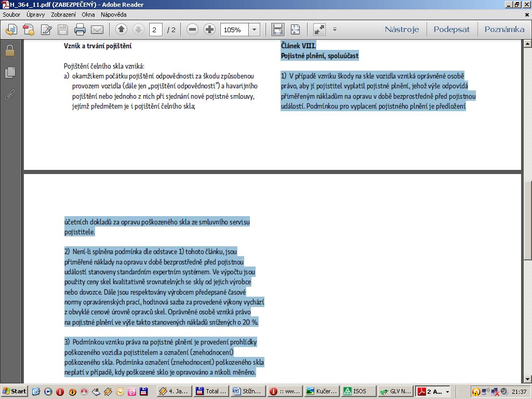Open the Nástroje pane
Screen dimensions: 532x399
pyautogui.click(x=402, y=30)
